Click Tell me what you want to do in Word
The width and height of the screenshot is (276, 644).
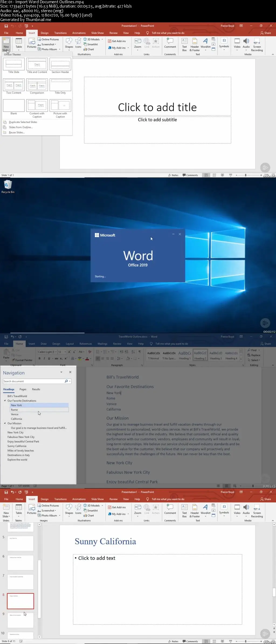[x=172, y=344]
